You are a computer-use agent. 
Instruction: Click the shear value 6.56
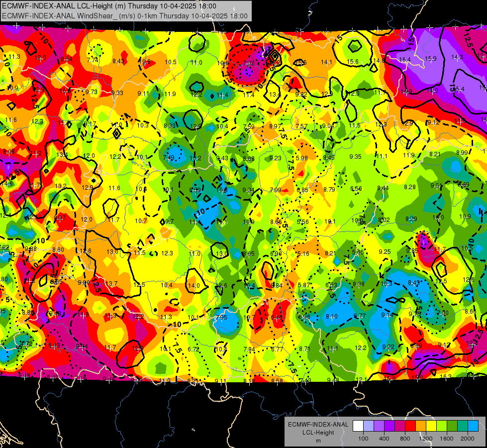click(356, 188)
